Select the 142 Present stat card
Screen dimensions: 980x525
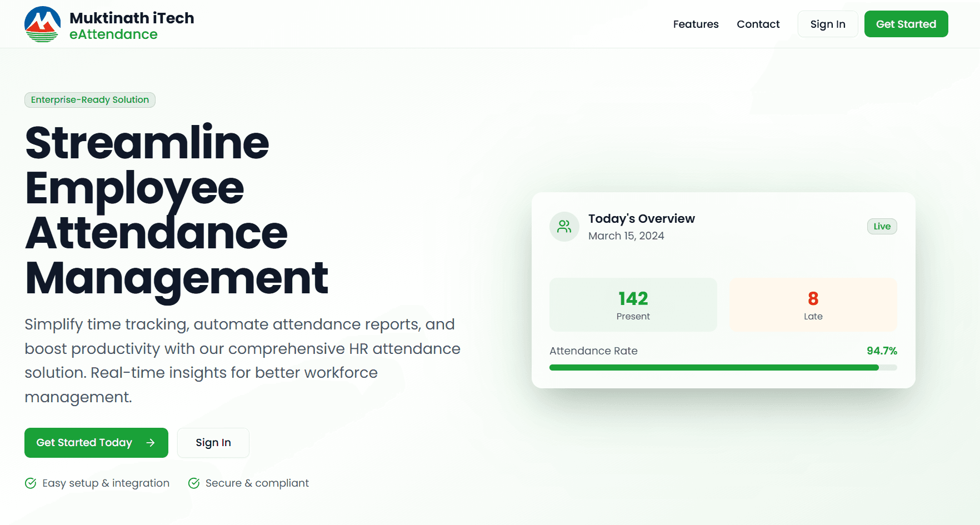[x=633, y=304]
